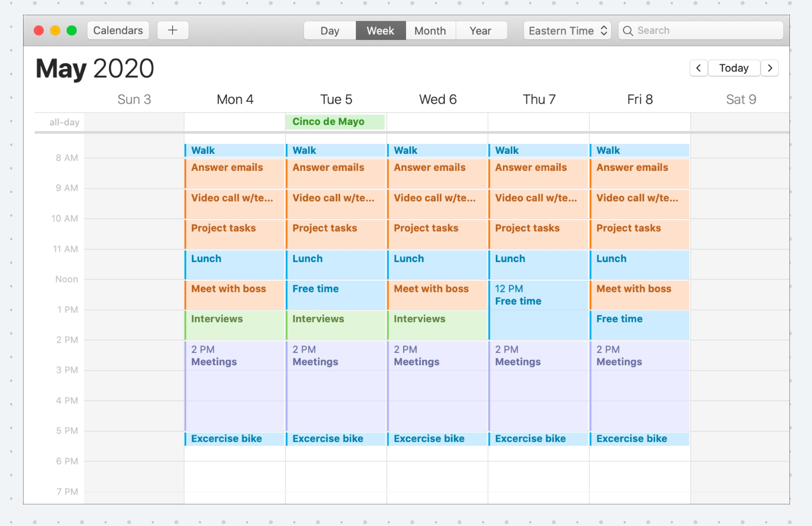Select Monday's Meet with boss event
Viewport: 812px width, 526px height.
point(234,294)
